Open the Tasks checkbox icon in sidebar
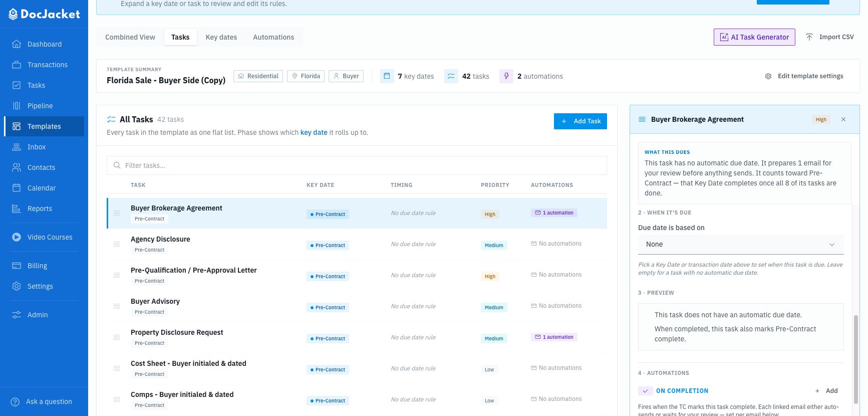868x416 pixels. point(17,85)
